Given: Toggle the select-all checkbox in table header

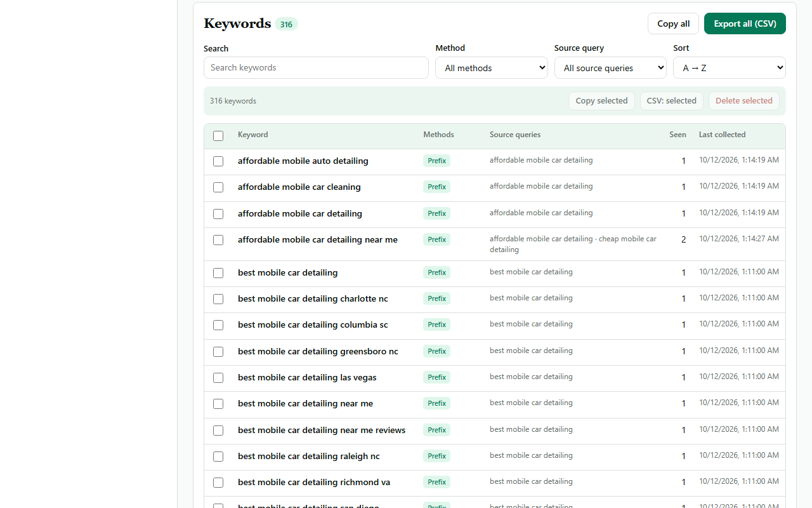Looking at the screenshot, I should [x=218, y=136].
